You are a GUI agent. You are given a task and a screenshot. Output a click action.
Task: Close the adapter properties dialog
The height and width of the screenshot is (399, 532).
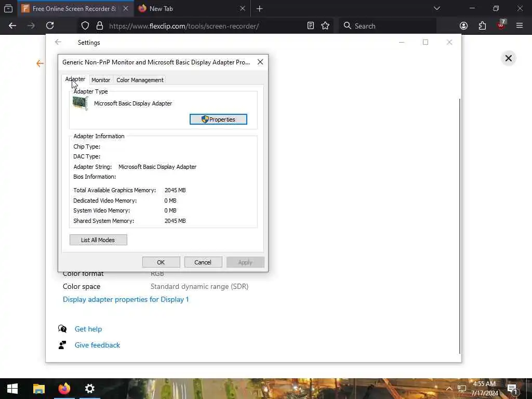tap(260, 62)
